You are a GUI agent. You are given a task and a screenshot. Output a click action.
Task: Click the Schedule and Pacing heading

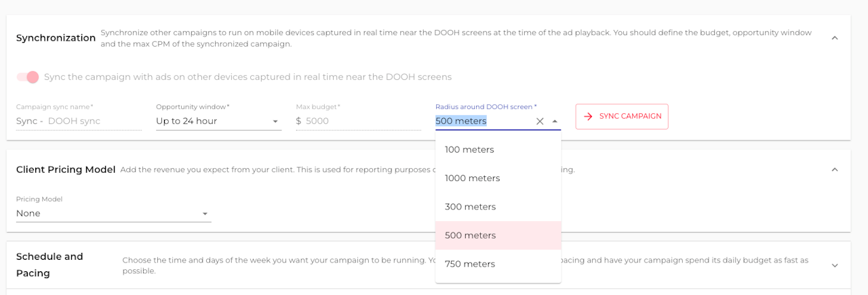[x=50, y=264]
